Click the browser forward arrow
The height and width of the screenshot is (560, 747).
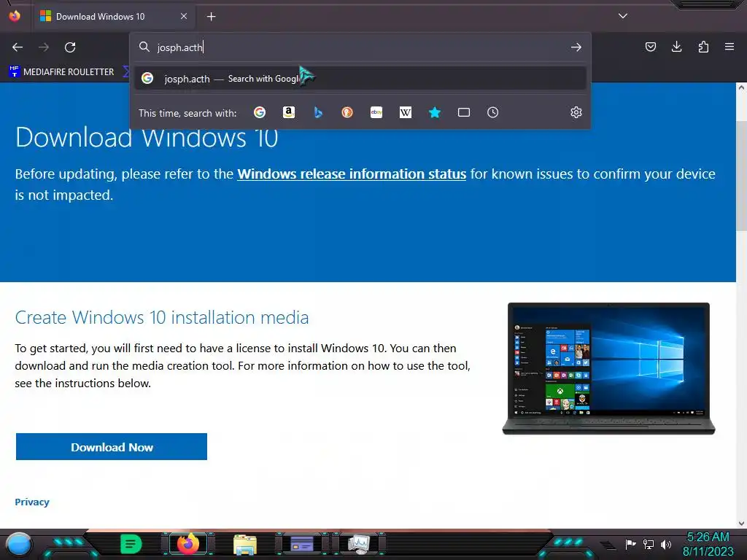(44, 47)
